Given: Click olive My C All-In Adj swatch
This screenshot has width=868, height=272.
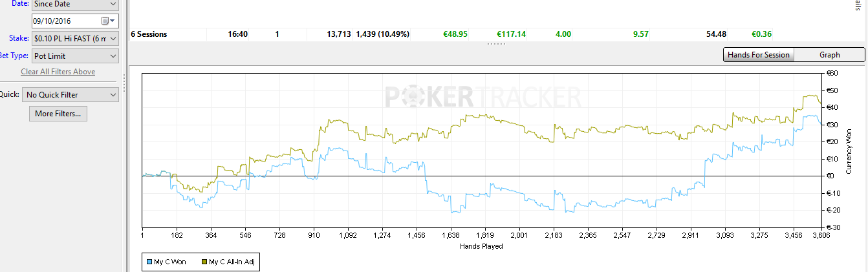Looking at the screenshot, I should coord(204,262).
